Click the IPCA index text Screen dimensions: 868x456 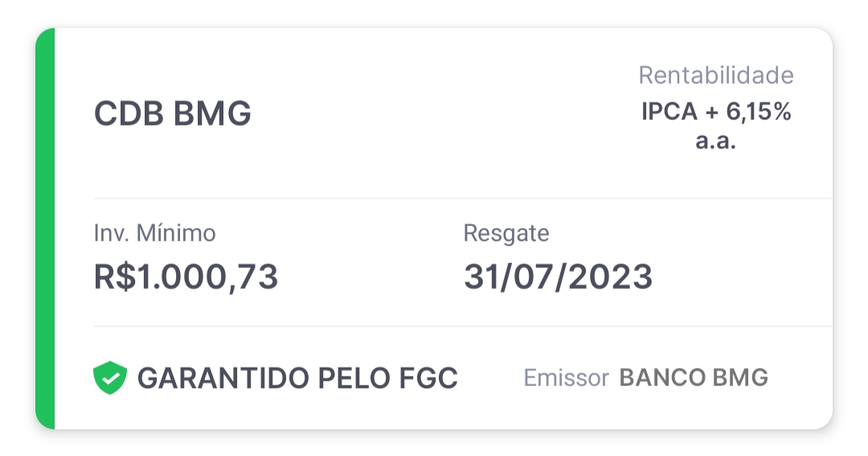pyautogui.click(x=669, y=112)
